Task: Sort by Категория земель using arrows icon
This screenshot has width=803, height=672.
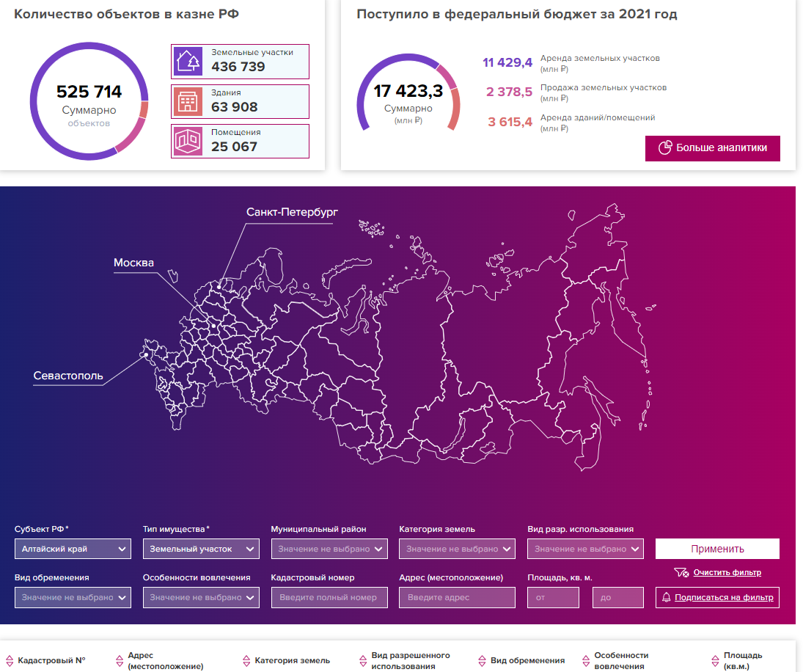Action: pyautogui.click(x=246, y=661)
